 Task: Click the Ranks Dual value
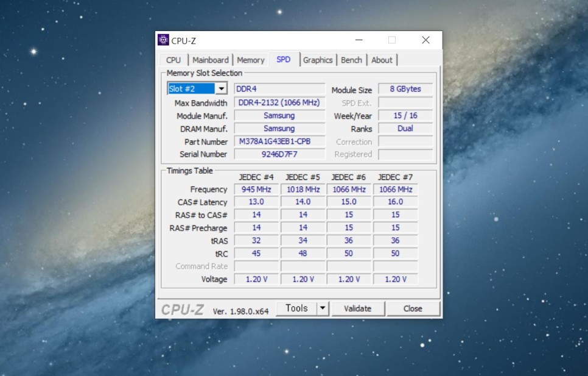coord(405,129)
